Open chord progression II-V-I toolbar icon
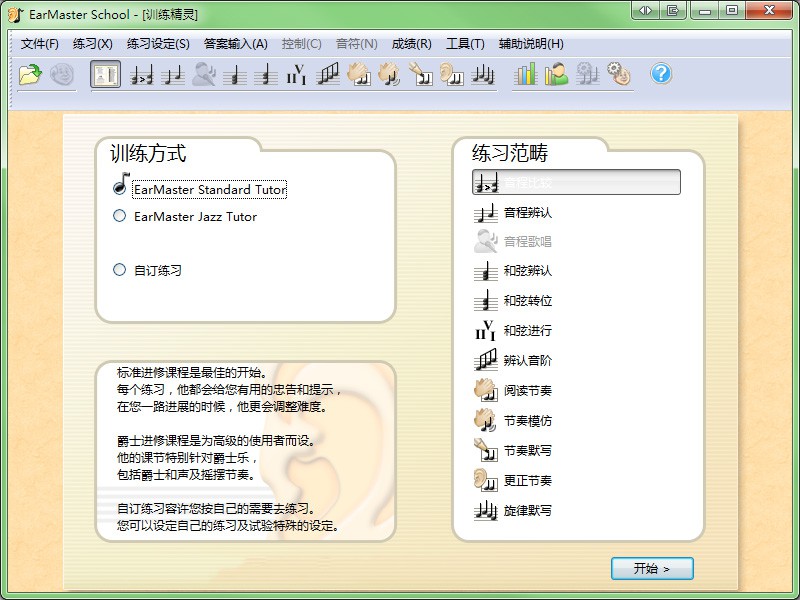 tap(296, 74)
